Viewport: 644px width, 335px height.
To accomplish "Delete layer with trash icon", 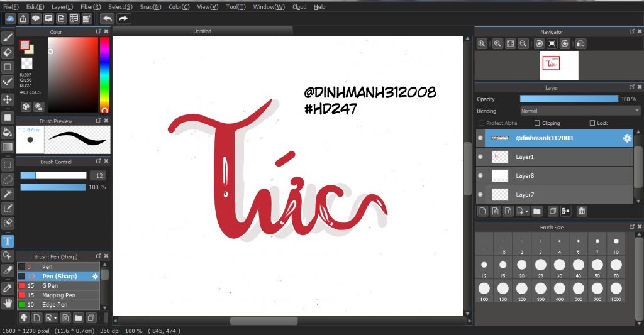I will pyautogui.click(x=582, y=211).
